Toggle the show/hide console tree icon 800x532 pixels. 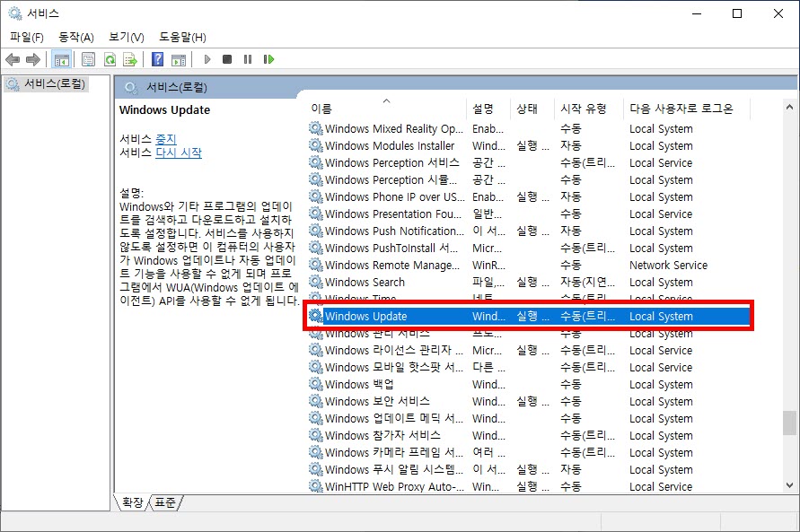62,59
